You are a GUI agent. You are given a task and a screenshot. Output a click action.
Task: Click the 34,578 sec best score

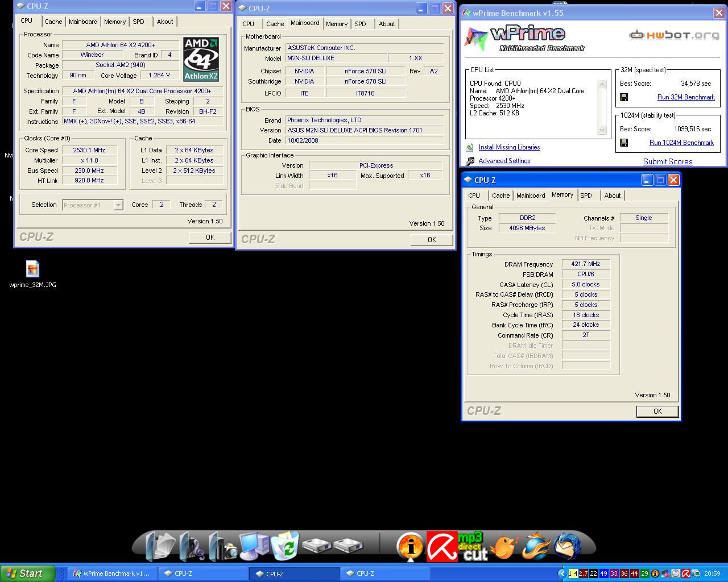(696, 84)
